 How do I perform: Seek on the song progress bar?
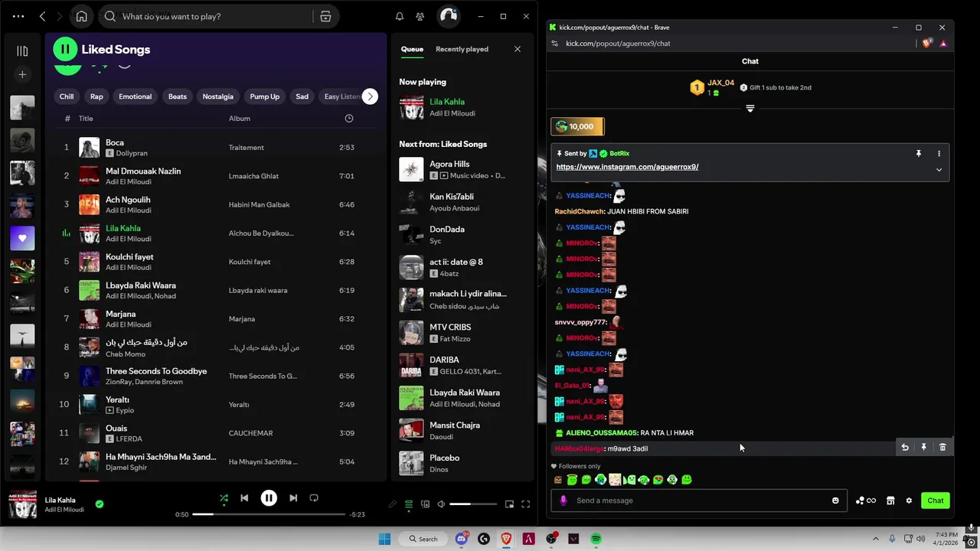[269, 514]
